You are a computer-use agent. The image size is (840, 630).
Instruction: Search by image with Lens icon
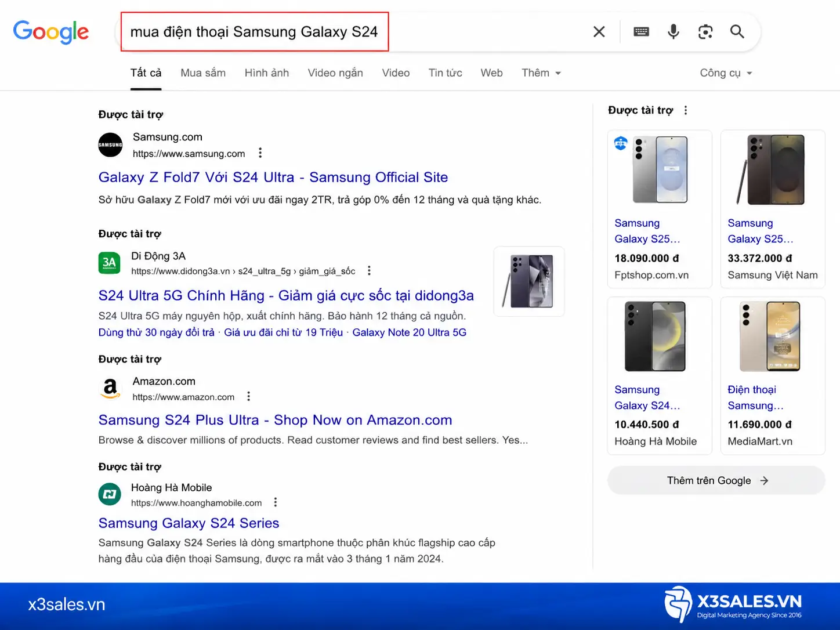pos(705,32)
